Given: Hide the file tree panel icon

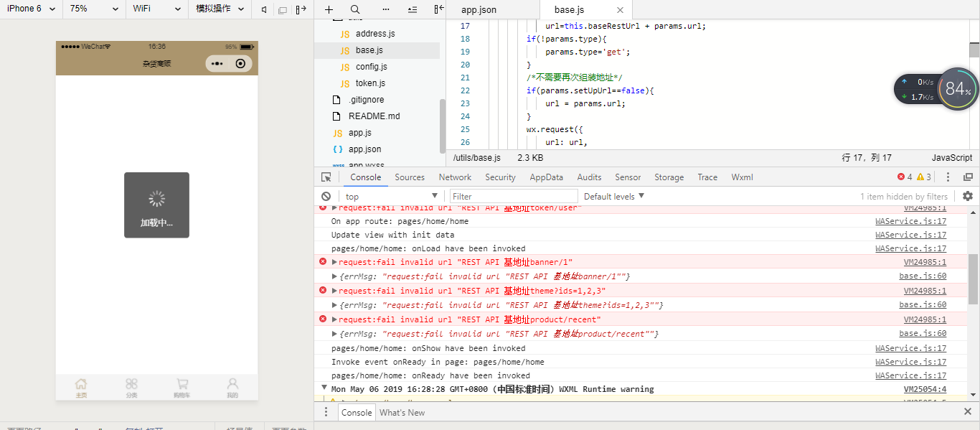Looking at the screenshot, I should 438,10.
